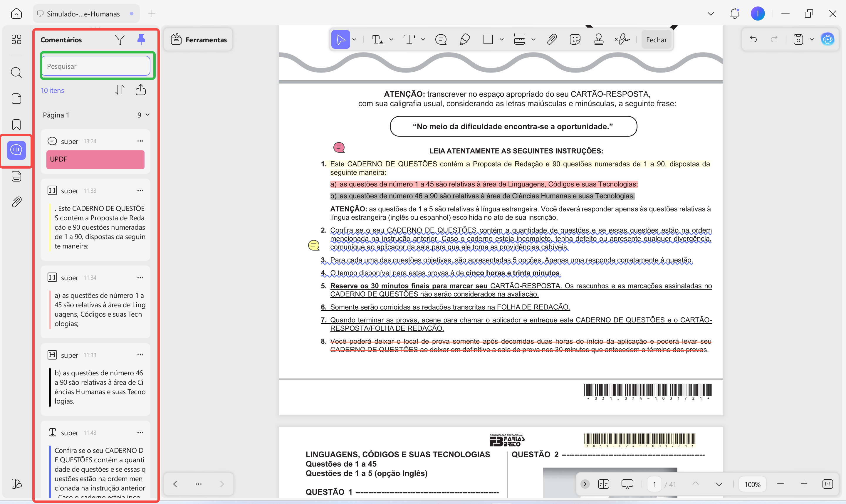
Task: Unpin the comments panel
Action: click(x=141, y=40)
